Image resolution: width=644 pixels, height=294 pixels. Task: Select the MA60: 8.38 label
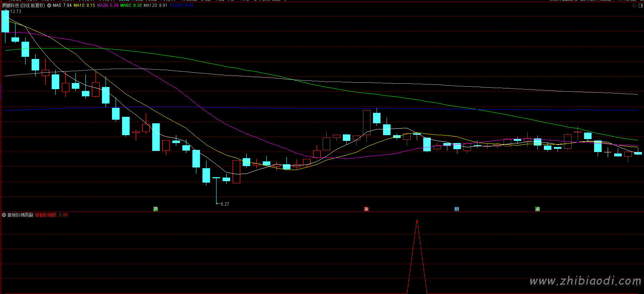[x=131, y=5]
